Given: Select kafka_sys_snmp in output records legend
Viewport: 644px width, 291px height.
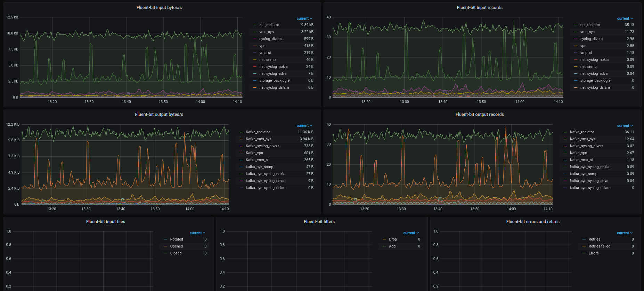Looking at the screenshot, I should pyautogui.click(x=583, y=174).
